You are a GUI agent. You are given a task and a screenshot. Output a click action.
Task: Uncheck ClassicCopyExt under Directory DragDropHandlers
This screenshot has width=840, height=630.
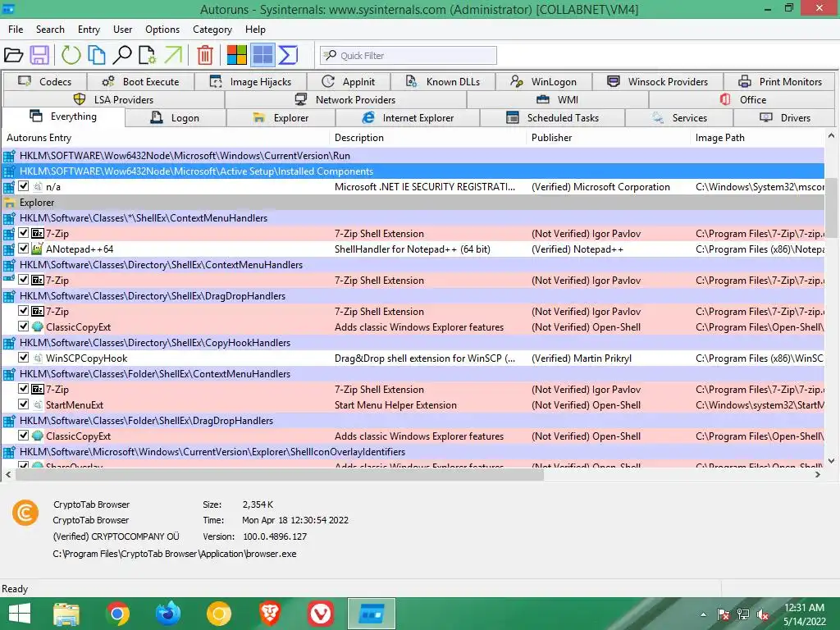[x=23, y=326]
